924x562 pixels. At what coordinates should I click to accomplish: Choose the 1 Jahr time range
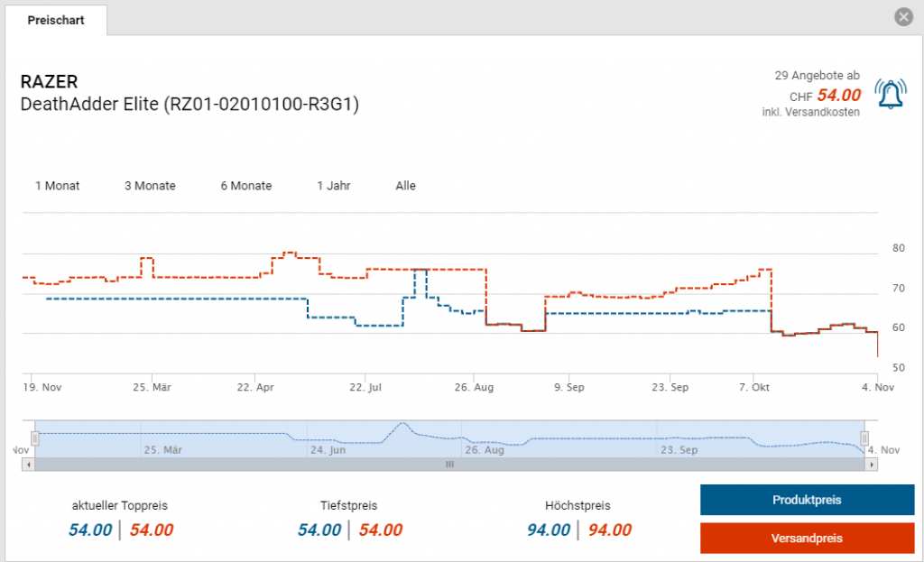click(333, 186)
